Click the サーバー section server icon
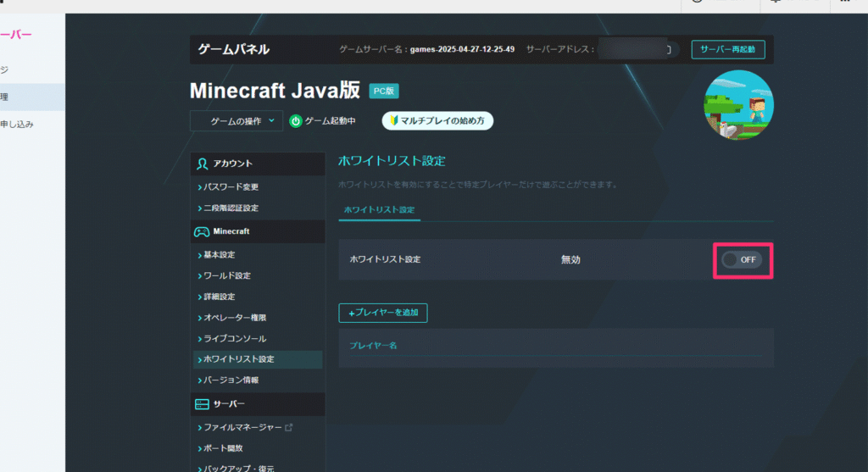Image resolution: width=868 pixels, height=472 pixels. tap(202, 404)
